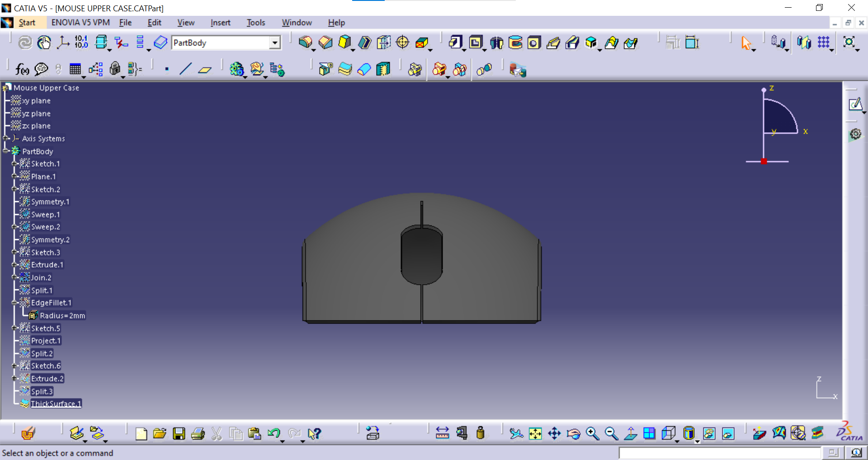The width and height of the screenshot is (868, 460).
Task: Click the Pan view icon
Action: 554,433
